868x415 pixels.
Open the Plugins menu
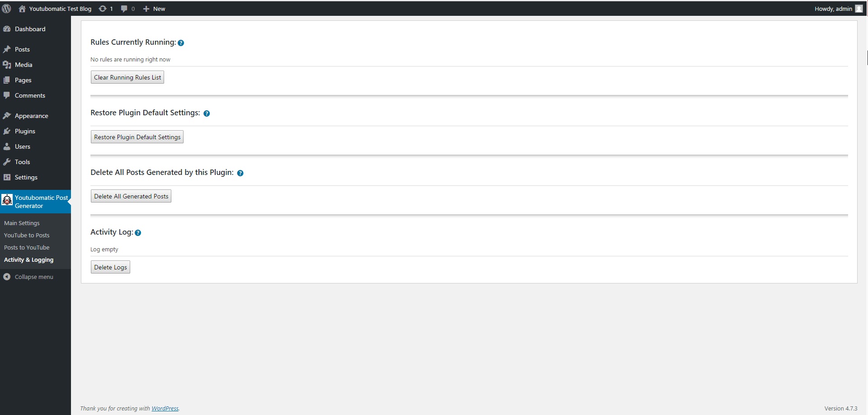[x=25, y=131]
